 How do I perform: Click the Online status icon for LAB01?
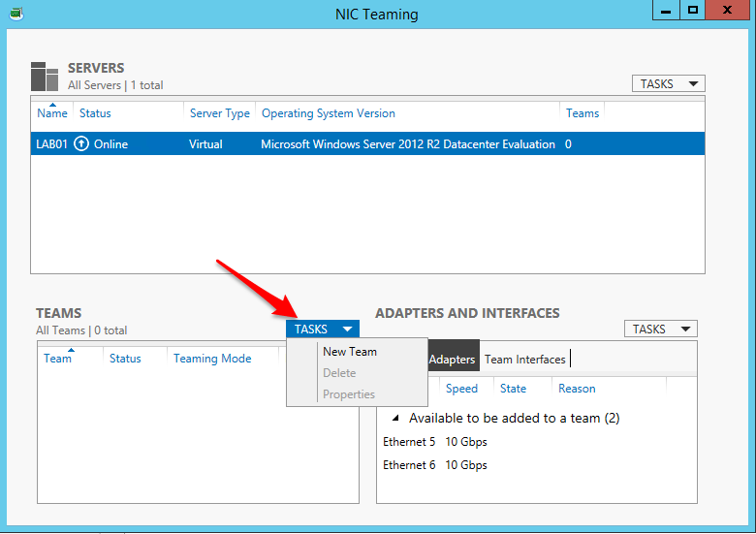(x=81, y=144)
